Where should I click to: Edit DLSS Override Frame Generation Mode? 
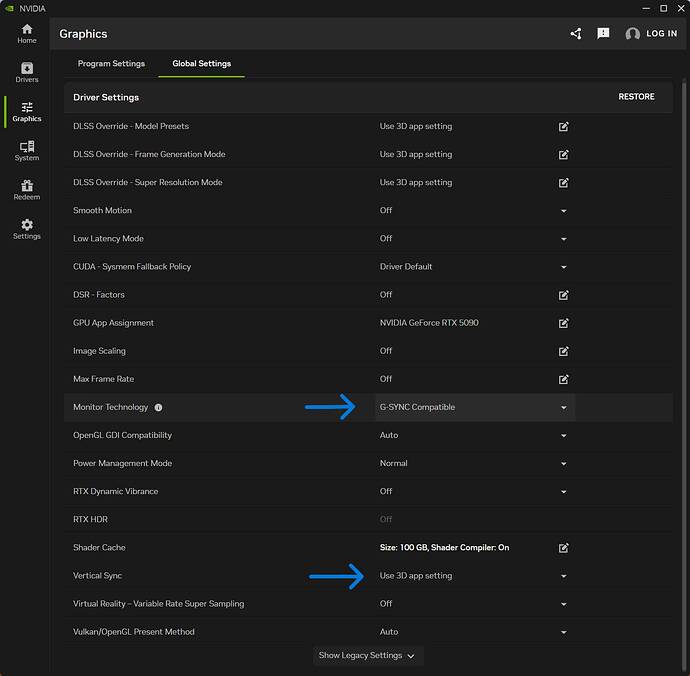563,155
